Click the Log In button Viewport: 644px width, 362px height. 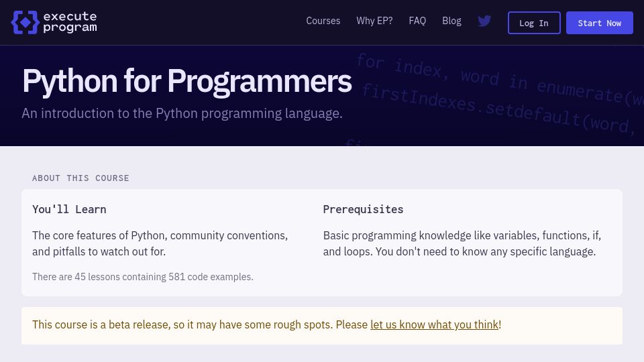tap(534, 23)
